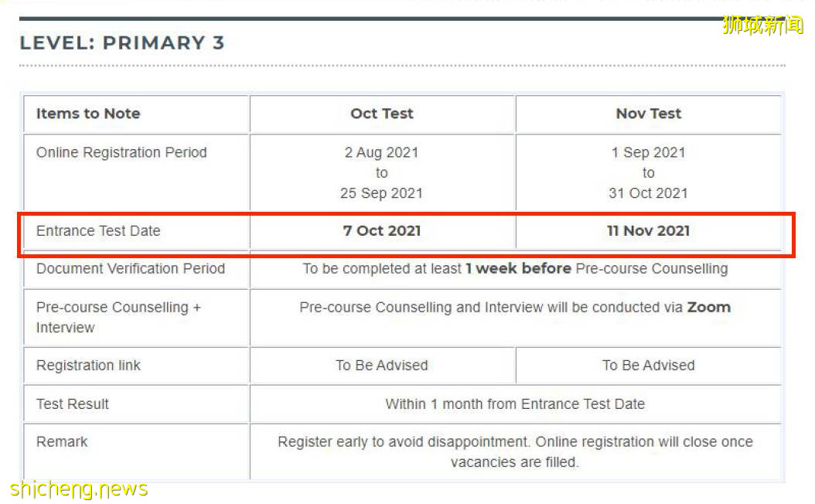Select the Pre-course Counselling + Interview label
Viewport: 815px width, 504px height.
(118, 317)
